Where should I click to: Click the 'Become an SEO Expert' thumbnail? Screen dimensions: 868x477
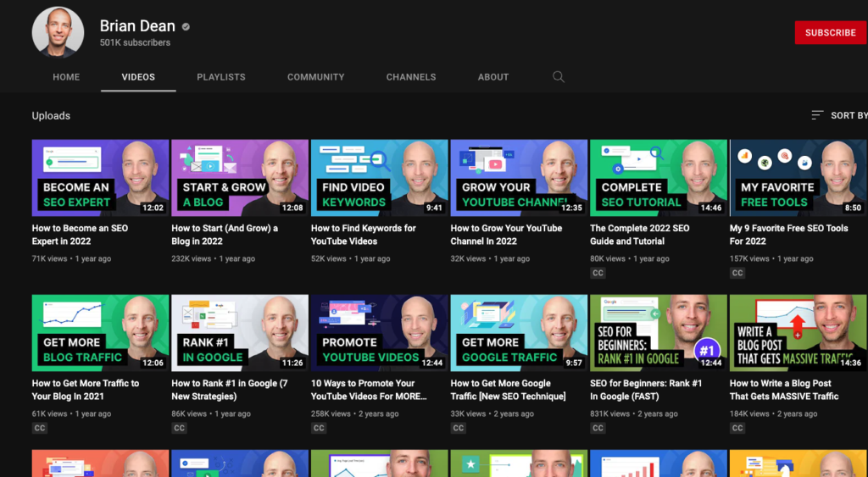coord(100,178)
